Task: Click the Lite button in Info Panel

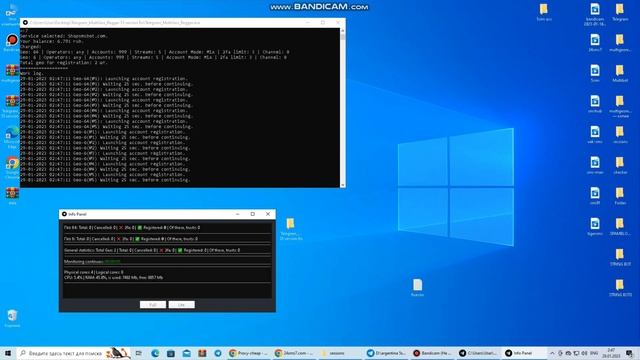Action: (182, 304)
